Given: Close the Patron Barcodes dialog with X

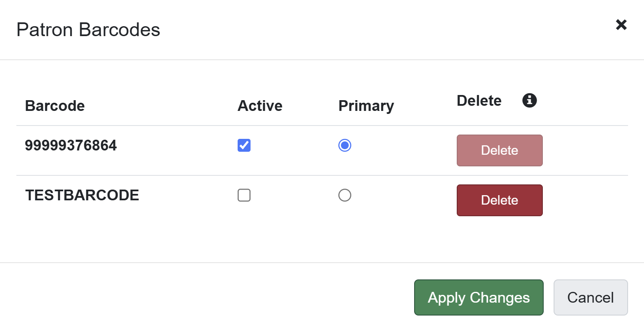Looking at the screenshot, I should tap(621, 25).
